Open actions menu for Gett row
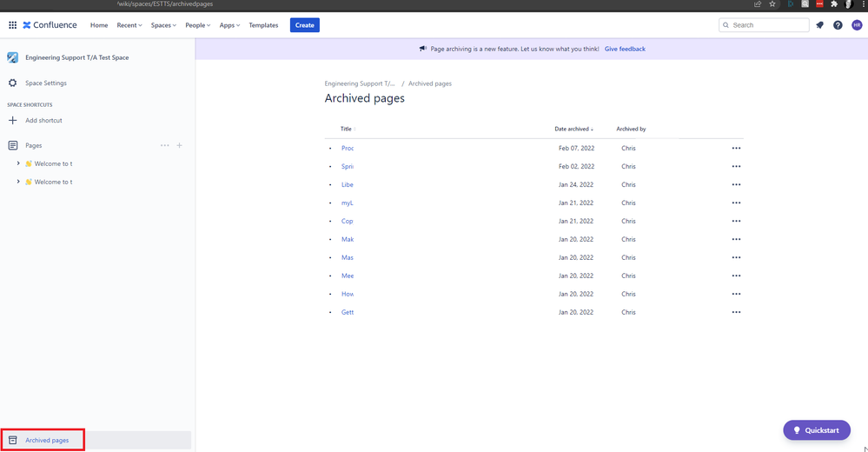Screen dimensions: 868x452 point(736,312)
